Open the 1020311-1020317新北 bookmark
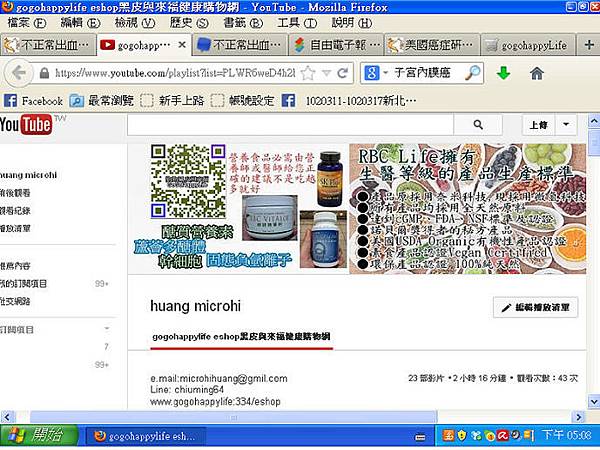600x450 pixels. [349, 101]
